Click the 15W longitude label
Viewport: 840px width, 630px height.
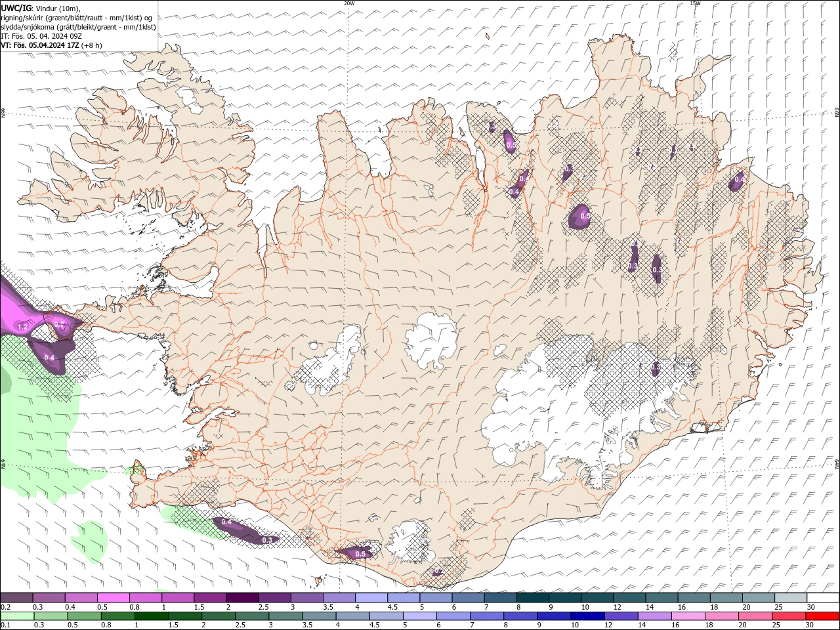coord(695,3)
